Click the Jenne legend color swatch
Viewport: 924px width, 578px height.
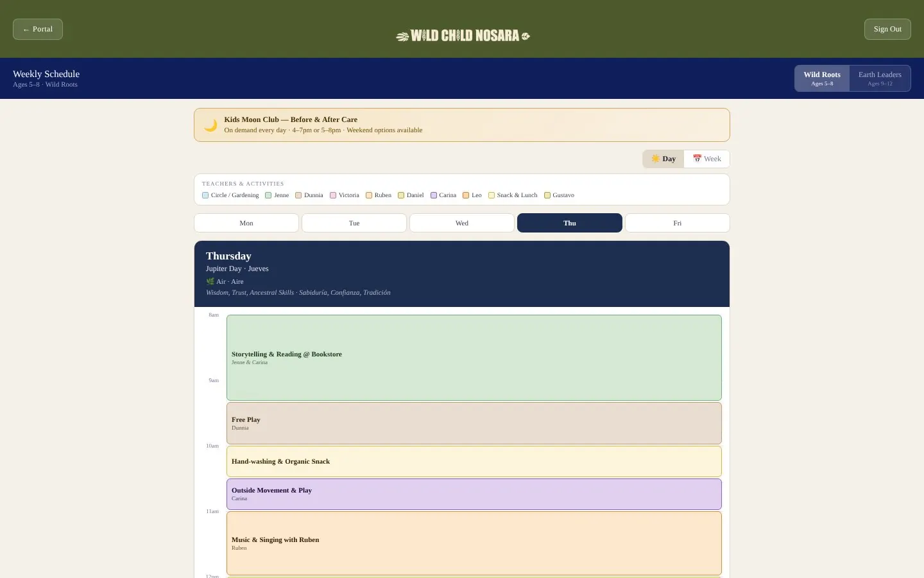tap(268, 195)
